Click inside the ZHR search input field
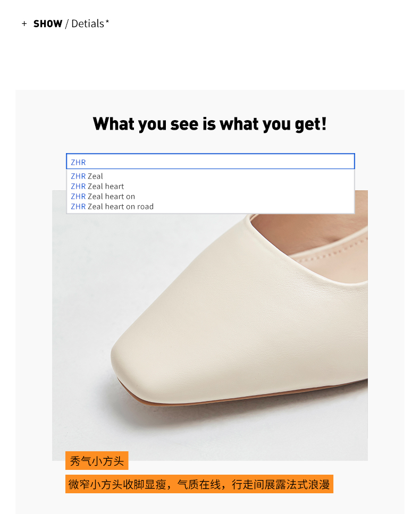This screenshot has height=514, width=420. click(x=211, y=161)
